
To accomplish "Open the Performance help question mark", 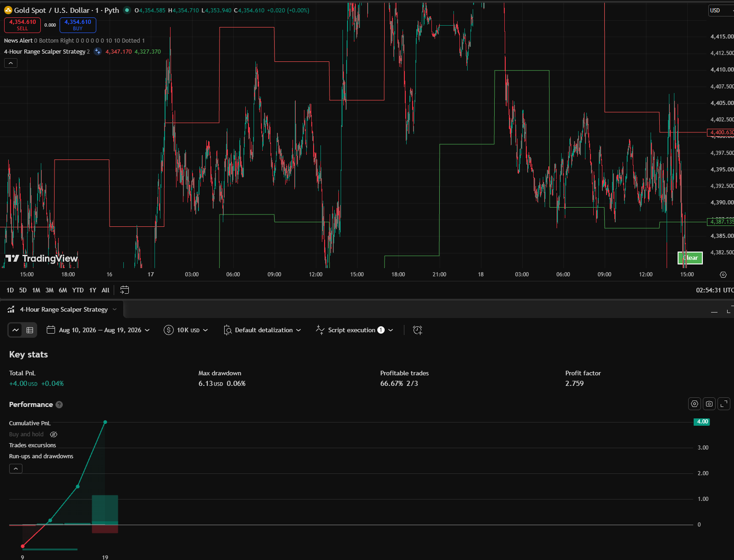I will 59,405.
